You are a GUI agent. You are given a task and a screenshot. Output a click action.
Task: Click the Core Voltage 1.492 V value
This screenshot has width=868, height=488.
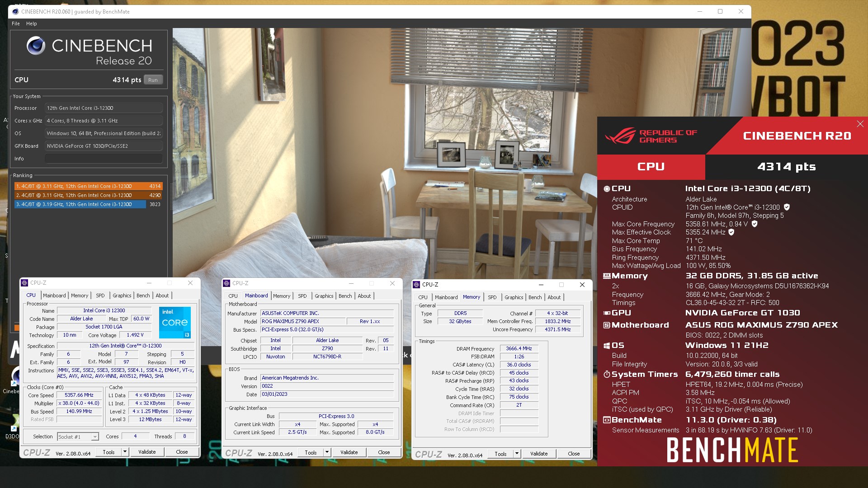coord(135,335)
